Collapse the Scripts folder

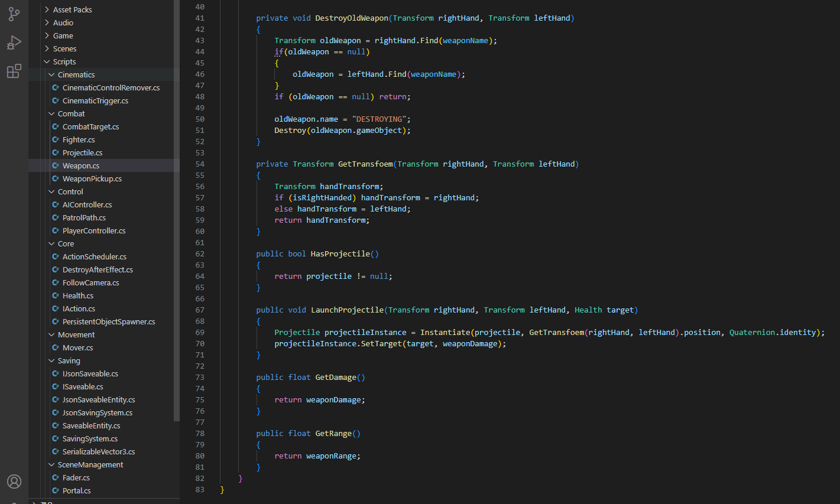click(x=47, y=61)
